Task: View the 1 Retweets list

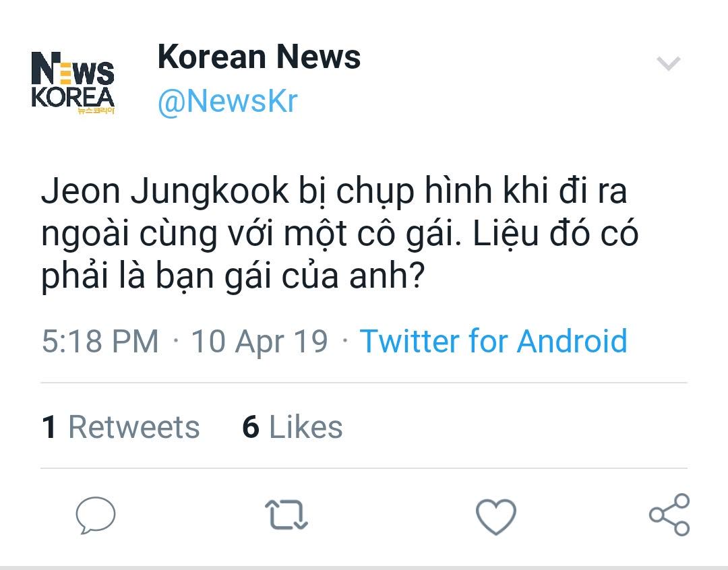Action: 121,427
